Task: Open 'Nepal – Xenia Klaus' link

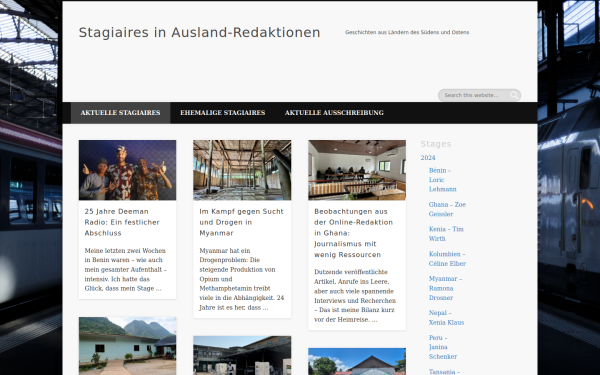Action: 446,318
